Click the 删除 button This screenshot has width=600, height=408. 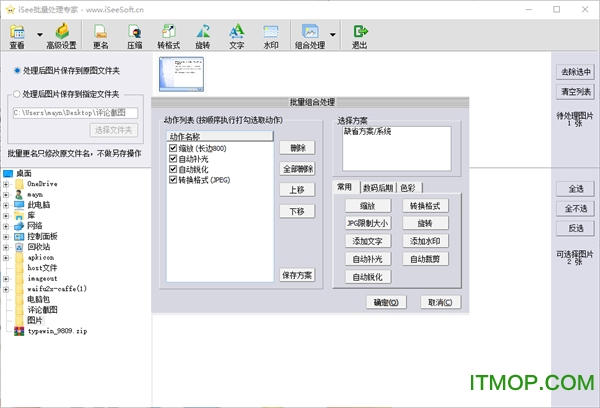297,148
